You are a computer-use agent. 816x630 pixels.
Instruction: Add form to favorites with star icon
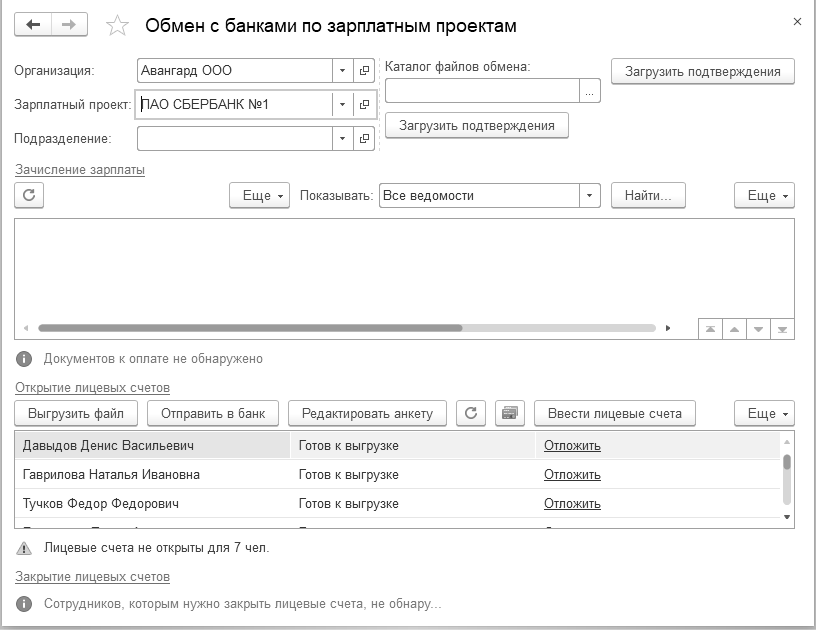[117, 25]
